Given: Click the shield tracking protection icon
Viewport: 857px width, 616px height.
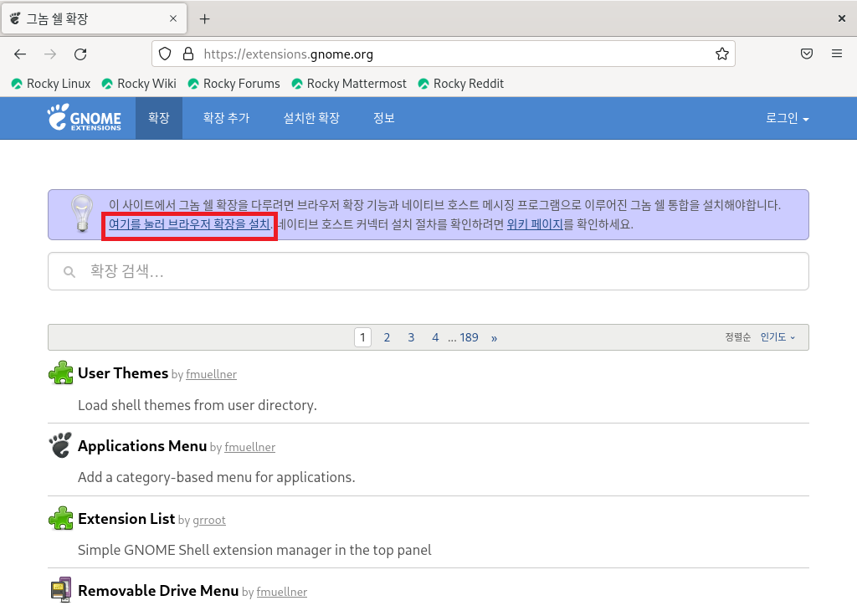Looking at the screenshot, I should tap(165, 54).
